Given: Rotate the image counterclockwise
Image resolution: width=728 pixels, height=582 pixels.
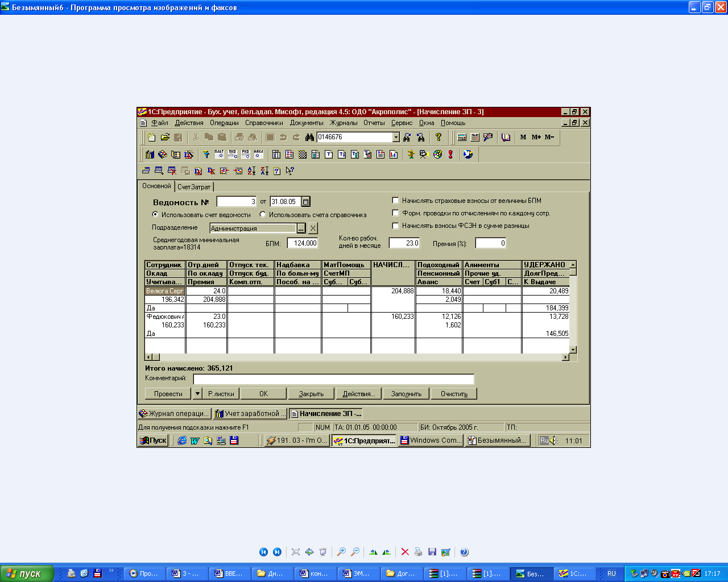Looking at the screenshot, I should (387, 552).
